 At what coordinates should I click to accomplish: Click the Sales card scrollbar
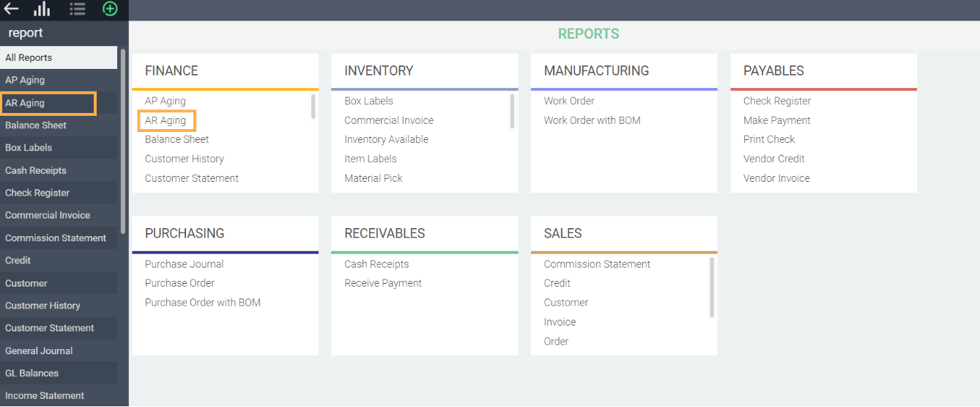[x=712, y=288]
